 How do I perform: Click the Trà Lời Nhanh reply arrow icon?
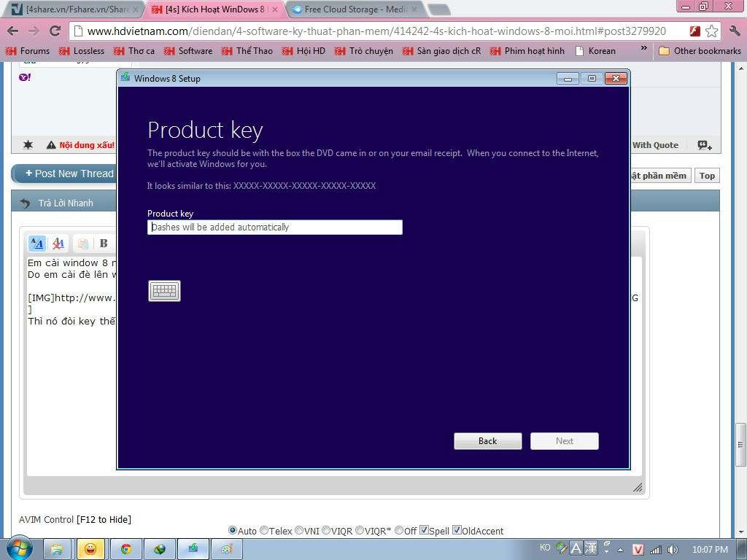tap(25, 203)
